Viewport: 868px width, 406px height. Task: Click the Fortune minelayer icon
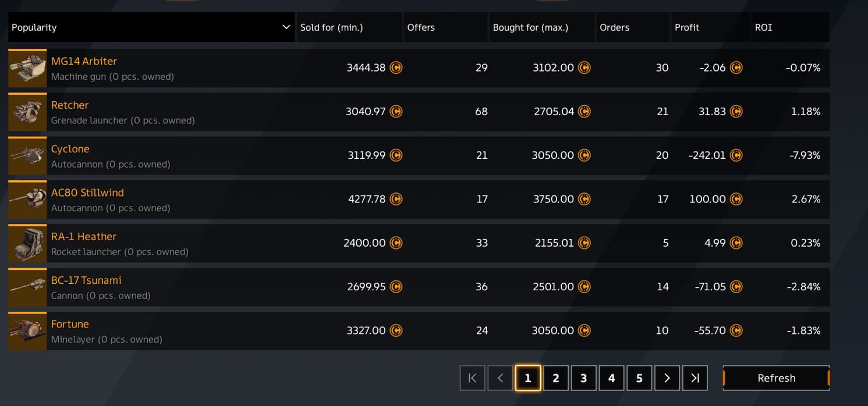(27, 331)
